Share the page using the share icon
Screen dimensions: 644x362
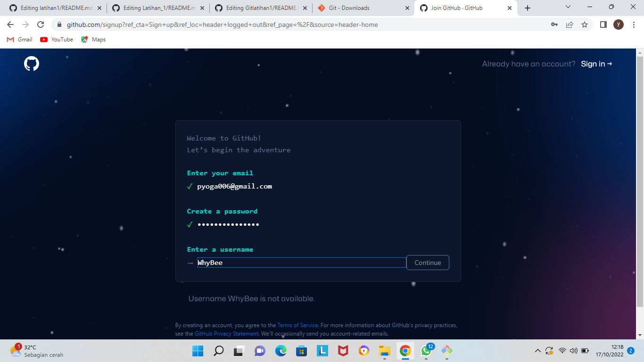tap(570, 25)
